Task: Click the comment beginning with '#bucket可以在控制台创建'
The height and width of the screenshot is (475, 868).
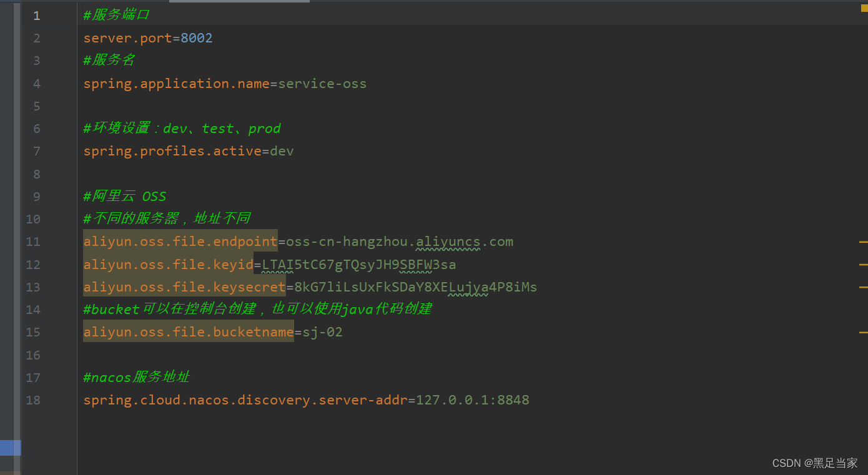Action: [x=258, y=309]
